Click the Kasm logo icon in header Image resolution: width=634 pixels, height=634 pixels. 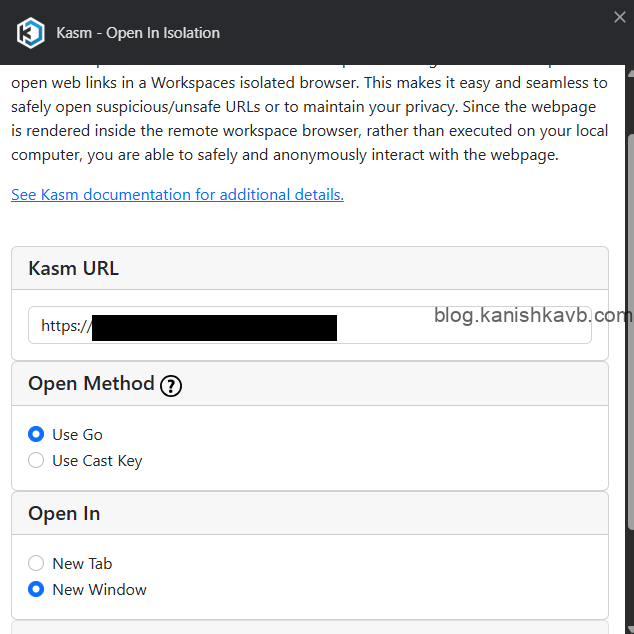(x=31, y=33)
